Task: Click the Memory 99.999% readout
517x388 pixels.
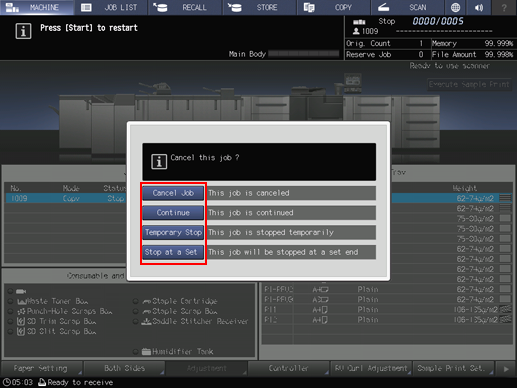Action: click(x=473, y=44)
